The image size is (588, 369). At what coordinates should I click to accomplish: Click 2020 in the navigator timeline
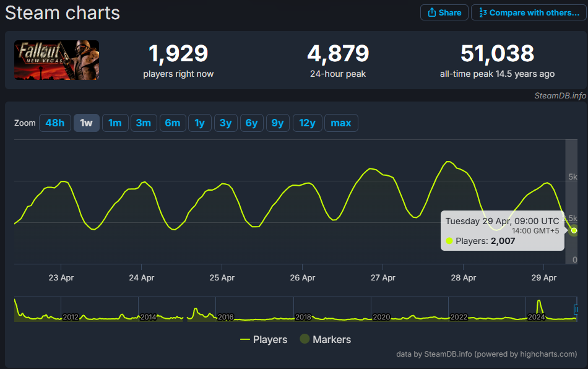click(381, 317)
